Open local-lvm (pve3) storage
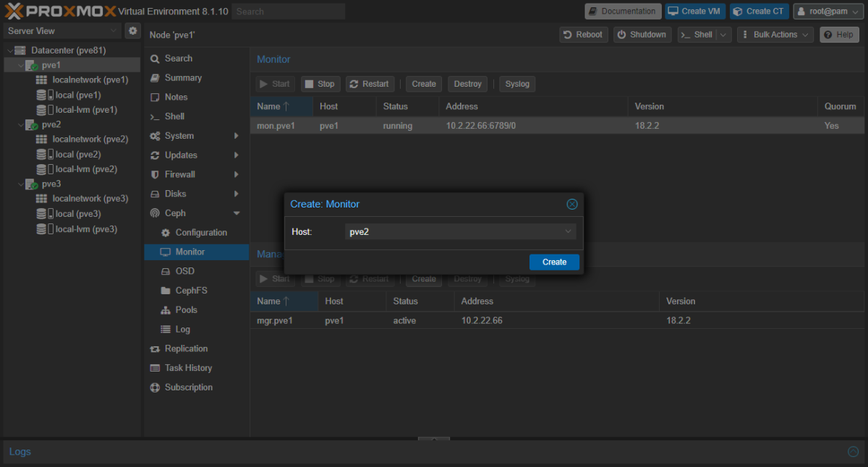Viewport: 868px width, 467px height. 77,229
